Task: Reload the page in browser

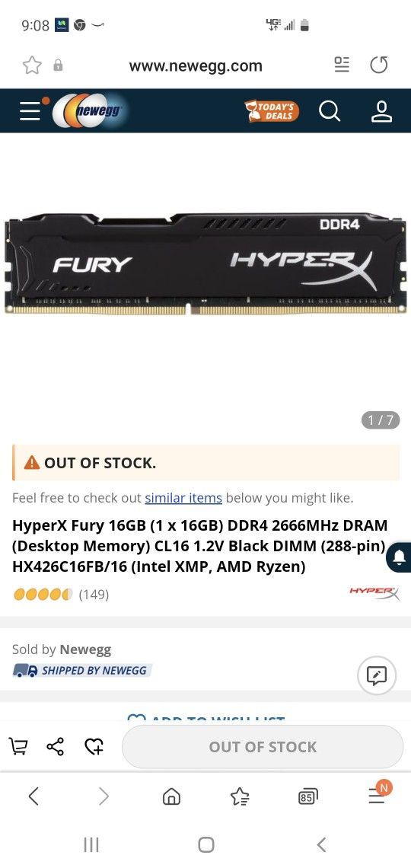Action: point(379,65)
